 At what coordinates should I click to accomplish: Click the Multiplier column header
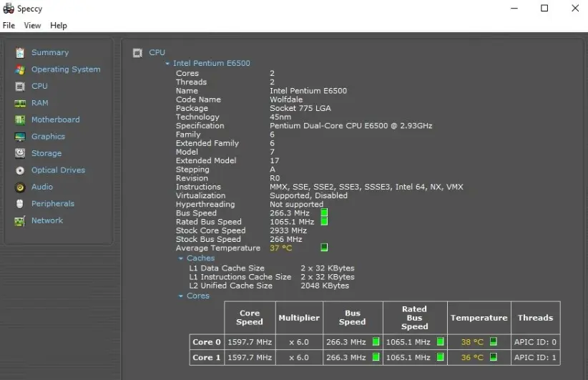click(299, 318)
